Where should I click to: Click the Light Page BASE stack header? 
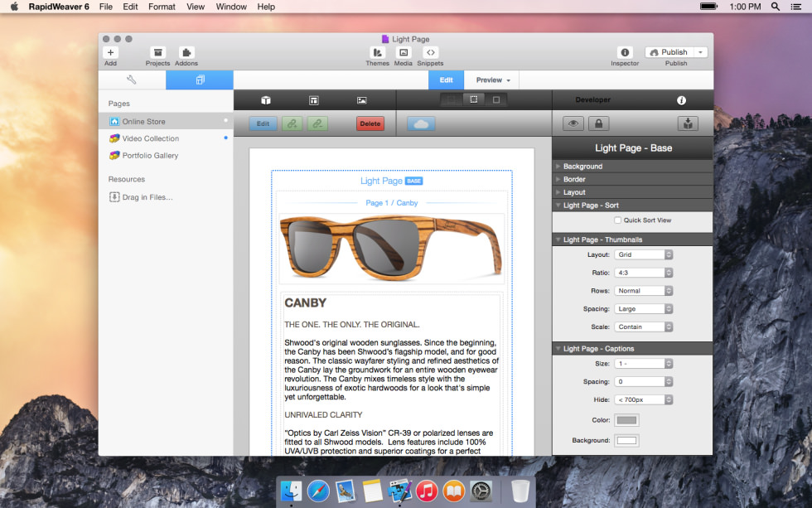391,181
